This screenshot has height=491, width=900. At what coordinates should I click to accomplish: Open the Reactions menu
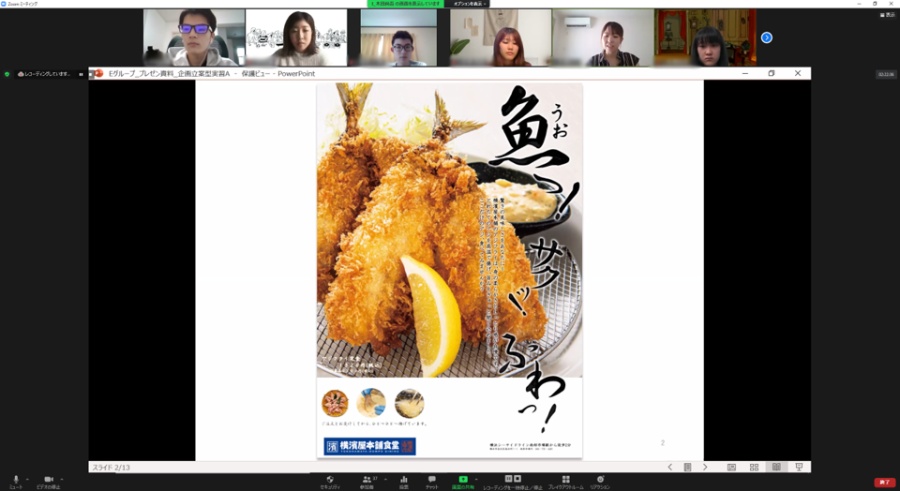point(600,480)
